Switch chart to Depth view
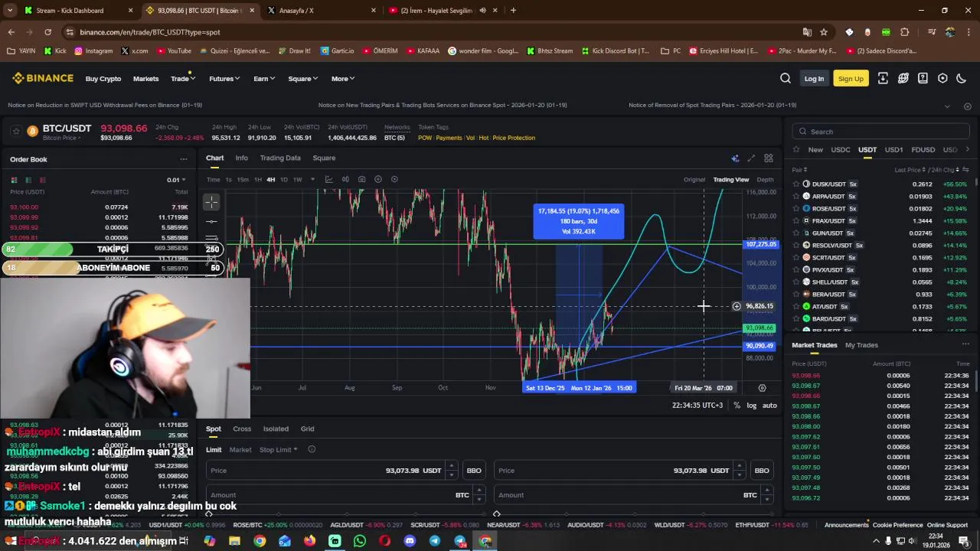The image size is (980, 551). (x=765, y=180)
